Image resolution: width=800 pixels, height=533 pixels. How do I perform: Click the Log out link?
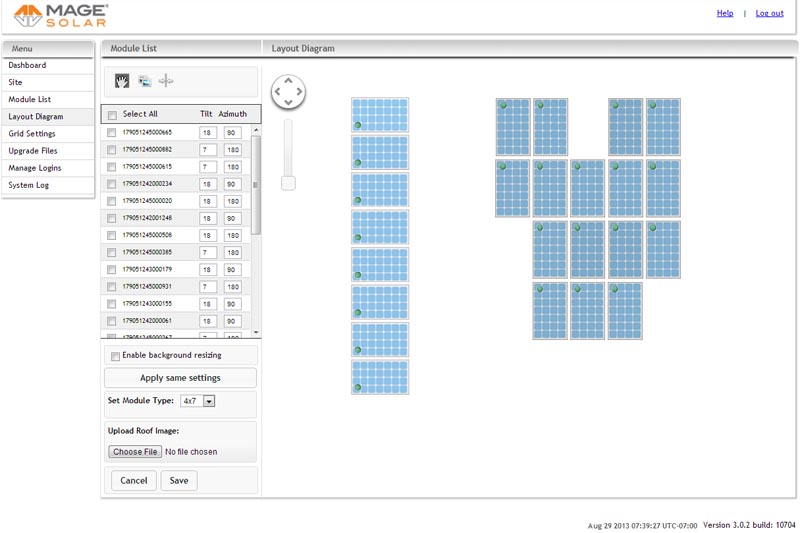769,13
